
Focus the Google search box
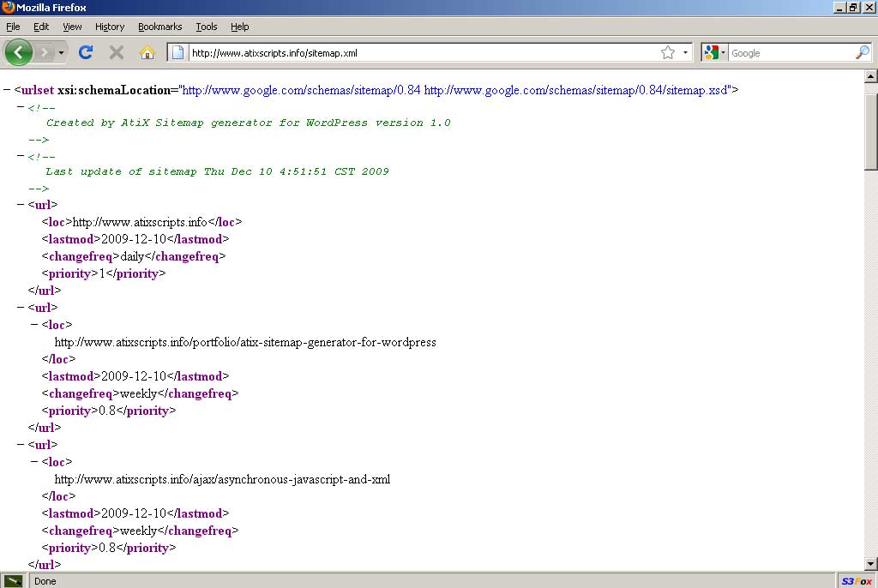(791, 52)
